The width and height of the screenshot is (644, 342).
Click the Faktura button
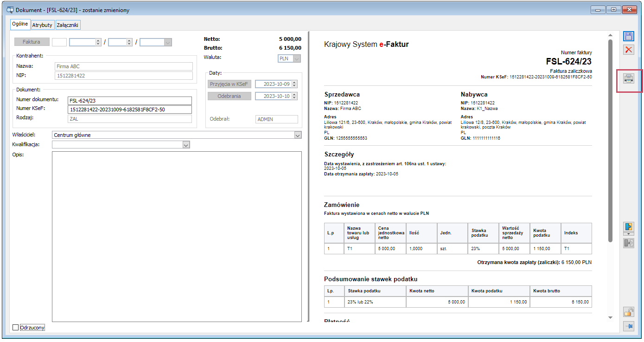pos(32,42)
